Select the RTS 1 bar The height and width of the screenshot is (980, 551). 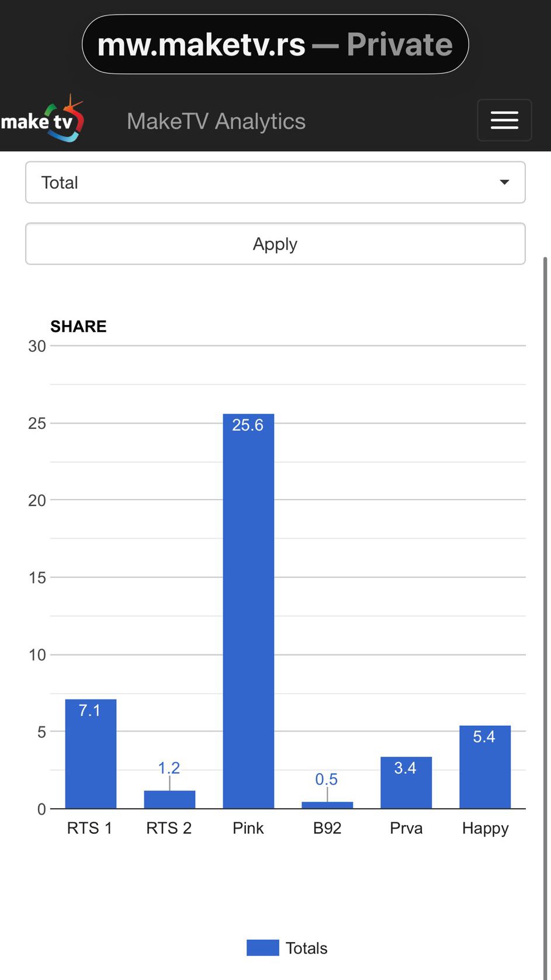tap(91, 760)
